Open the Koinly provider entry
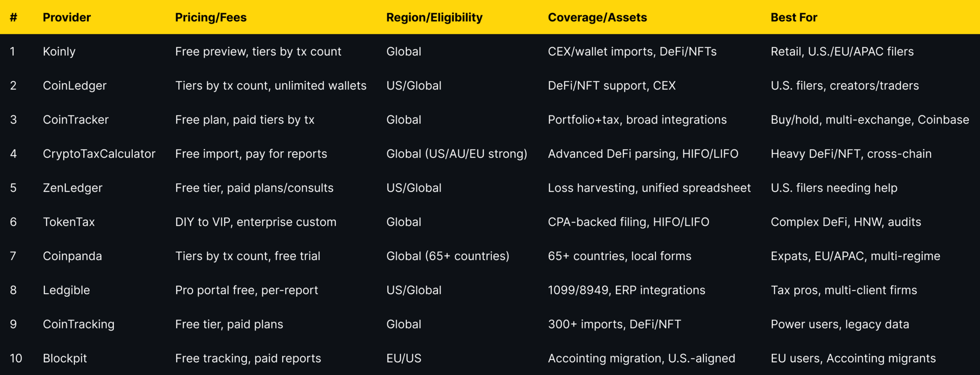This screenshot has height=375, width=980. [59, 52]
